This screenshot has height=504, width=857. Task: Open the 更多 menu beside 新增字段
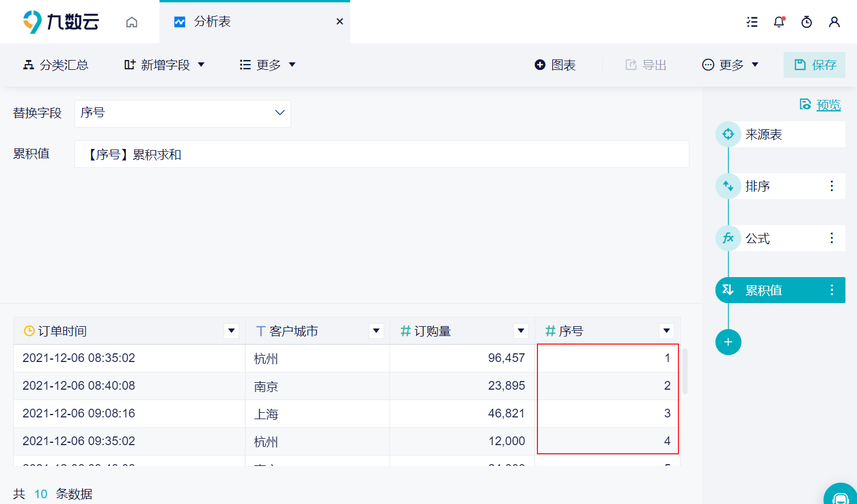pos(268,65)
